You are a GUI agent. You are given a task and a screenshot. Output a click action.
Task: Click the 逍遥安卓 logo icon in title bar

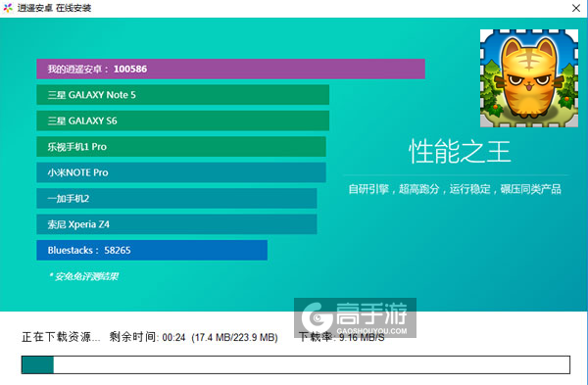point(8,8)
